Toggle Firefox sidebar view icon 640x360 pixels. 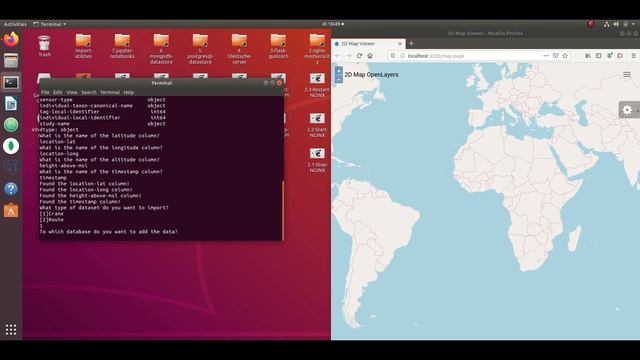(x=598, y=56)
